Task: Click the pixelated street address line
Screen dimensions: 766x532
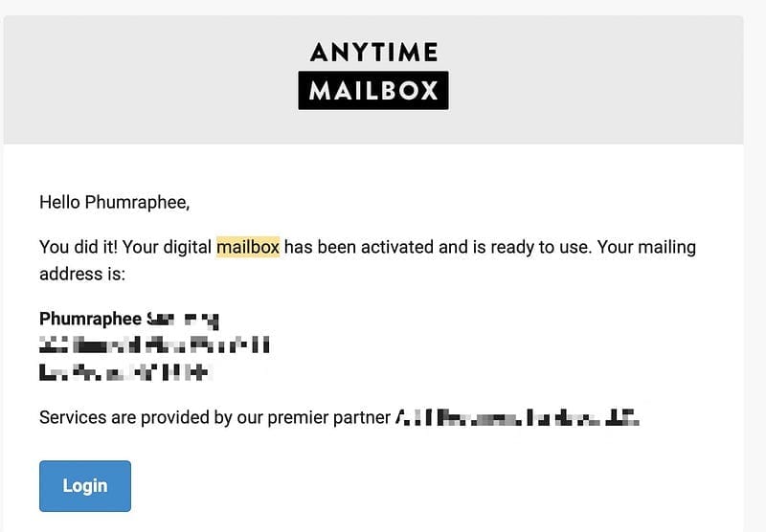Action: coord(154,344)
